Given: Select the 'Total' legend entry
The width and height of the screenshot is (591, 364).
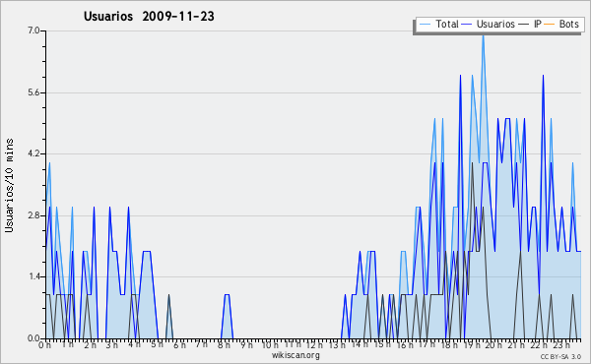Looking at the screenshot, I should tap(439, 25).
